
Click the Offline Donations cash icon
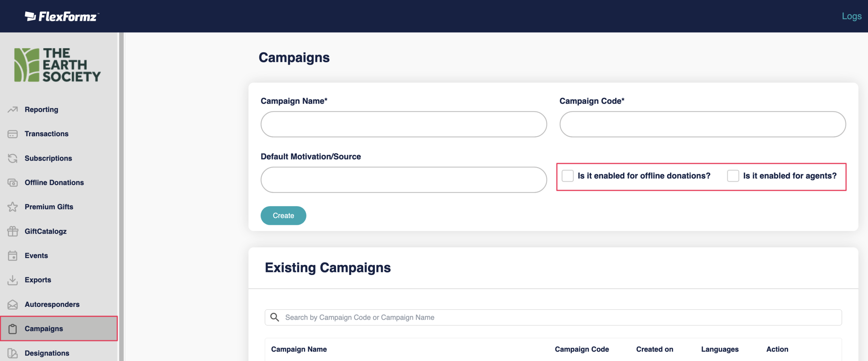pos(13,183)
